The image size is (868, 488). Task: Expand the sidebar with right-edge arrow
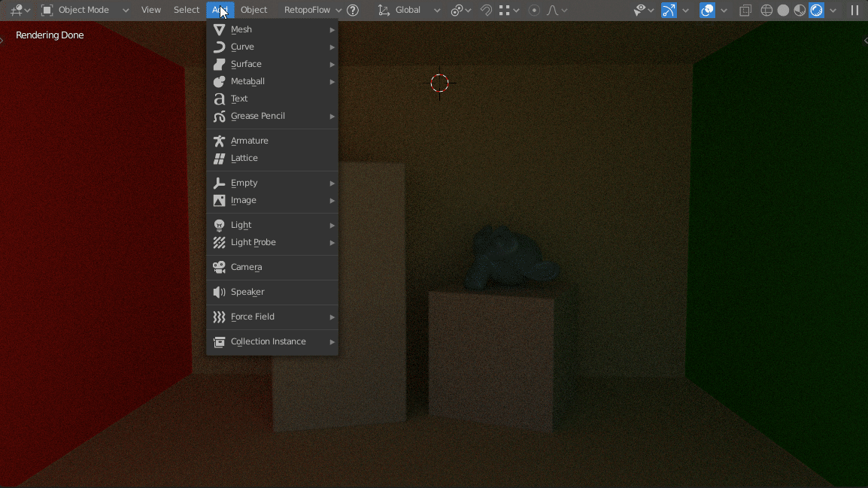(x=865, y=41)
